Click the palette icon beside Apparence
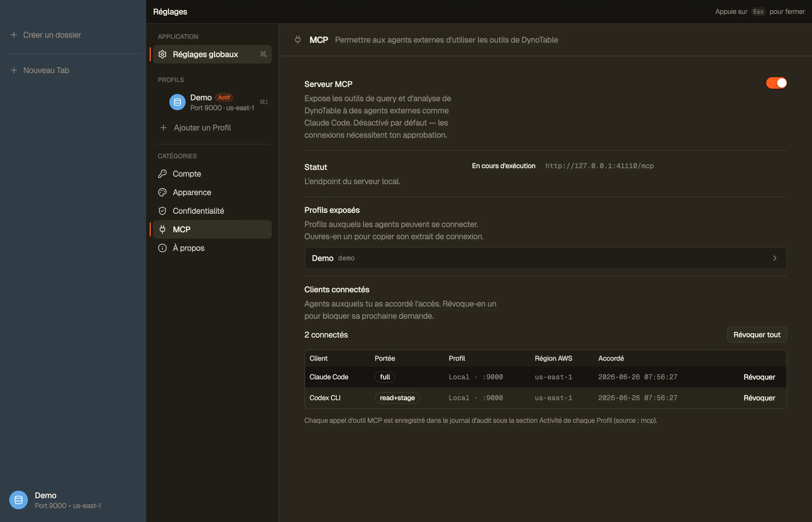Screen dimensions: 812x522 162,192
